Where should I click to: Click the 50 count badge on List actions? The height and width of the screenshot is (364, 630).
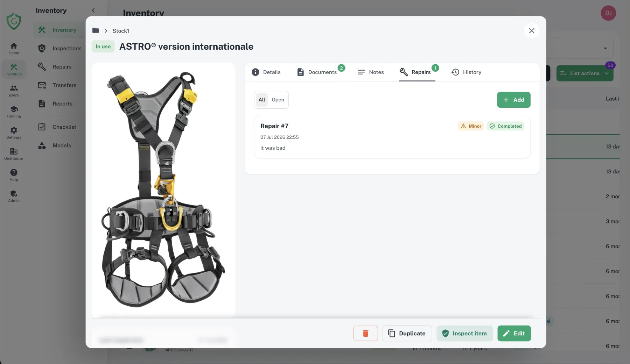coord(610,65)
